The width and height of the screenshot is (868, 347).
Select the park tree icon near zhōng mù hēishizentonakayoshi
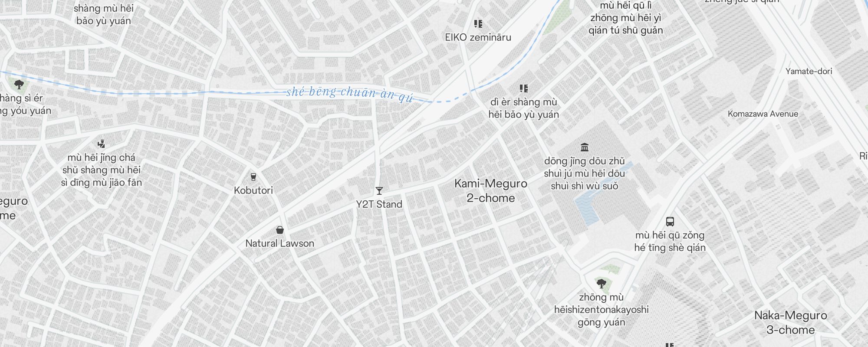601,284
